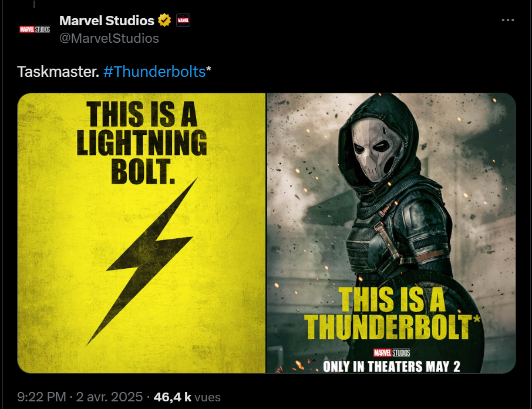
Task: Click the Marvel Studios display name
Action: [x=107, y=21]
